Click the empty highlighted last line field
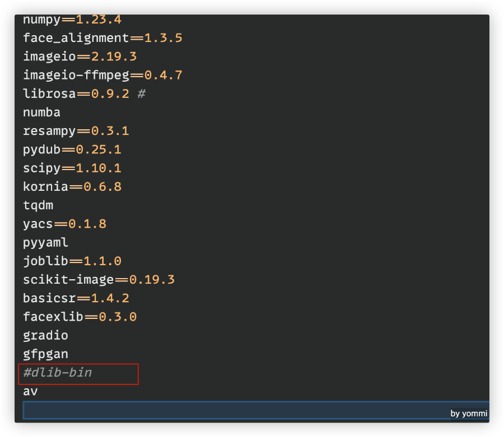Image resolution: width=504 pixels, height=437 pixels. pos(256,410)
